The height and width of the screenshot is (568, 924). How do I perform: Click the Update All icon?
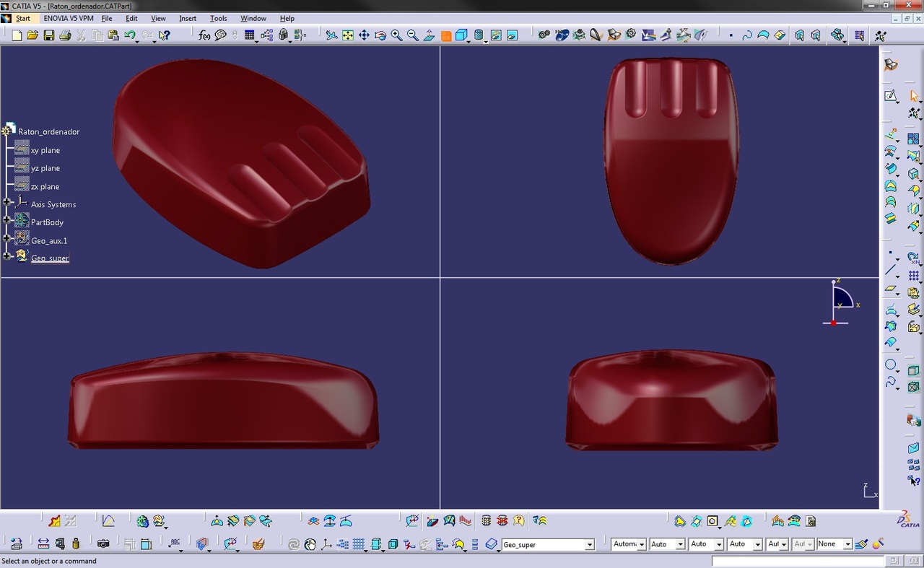pyautogui.click(x=294, y=544)
